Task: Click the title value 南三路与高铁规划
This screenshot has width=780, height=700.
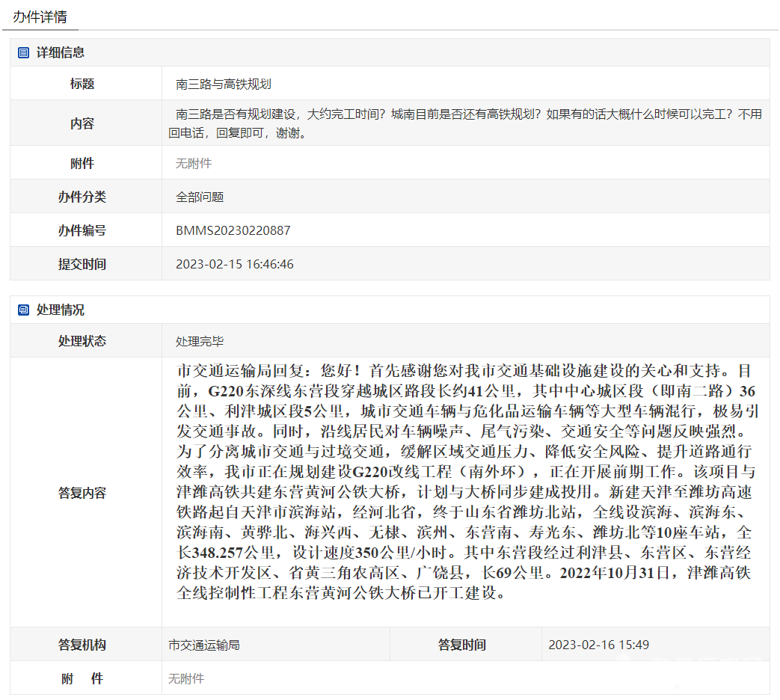Action: click(224, 85)
